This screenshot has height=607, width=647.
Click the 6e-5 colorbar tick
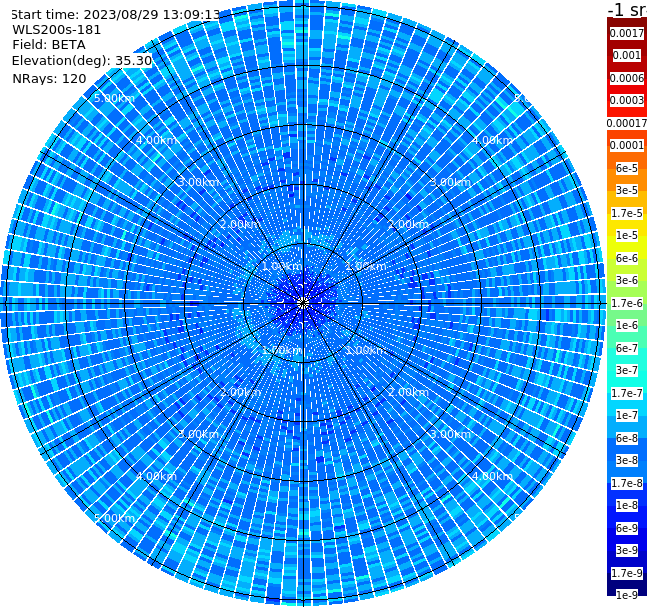[x=626, y=168]
